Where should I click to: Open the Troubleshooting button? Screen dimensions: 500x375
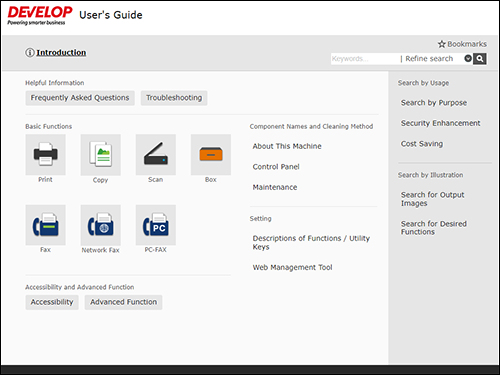click(174, 98)
